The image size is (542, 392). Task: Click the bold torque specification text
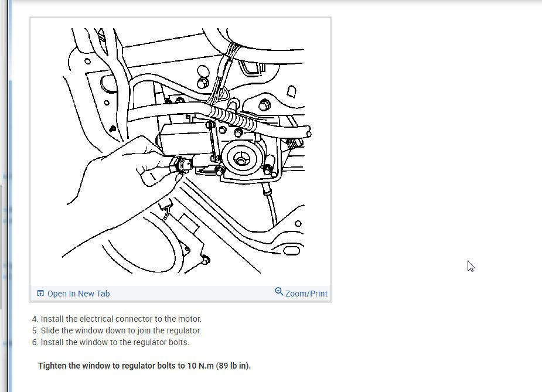[145, 366]
